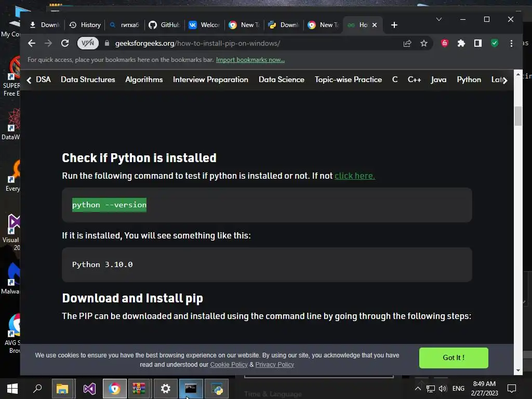Image resolution: width=532 pixels, height=399 pixels.
Task: Open the green check shield extension
Action: point(495,43)
